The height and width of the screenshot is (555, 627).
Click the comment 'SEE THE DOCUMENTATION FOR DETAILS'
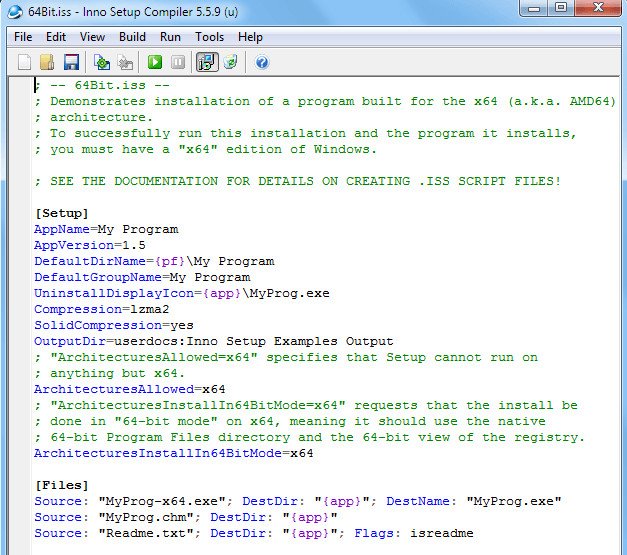(x=298, y=181)
